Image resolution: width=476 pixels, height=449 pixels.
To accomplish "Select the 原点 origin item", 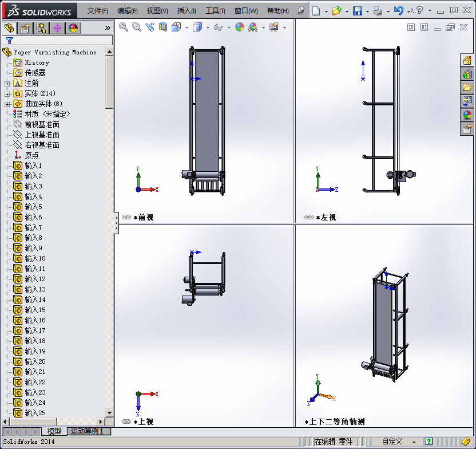I will (31, 155).
